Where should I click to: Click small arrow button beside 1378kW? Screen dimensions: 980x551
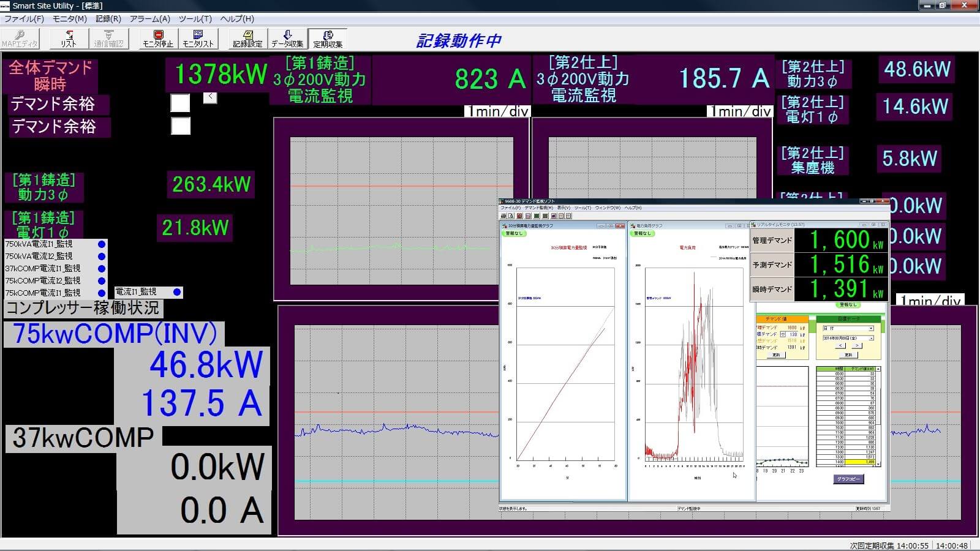click(210, 97)
